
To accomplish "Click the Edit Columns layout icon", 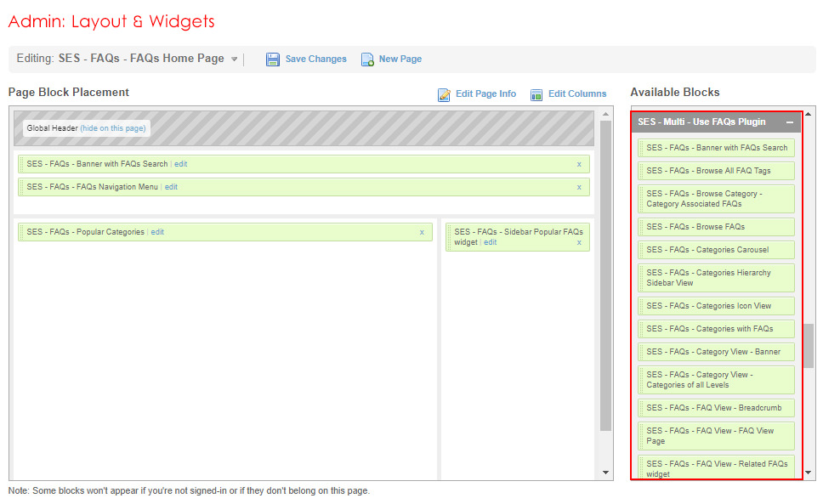I will tap(536, 94).
